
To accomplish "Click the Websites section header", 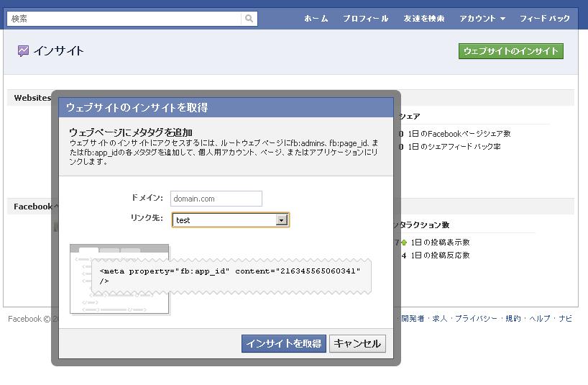I will (x=32, y=98).
